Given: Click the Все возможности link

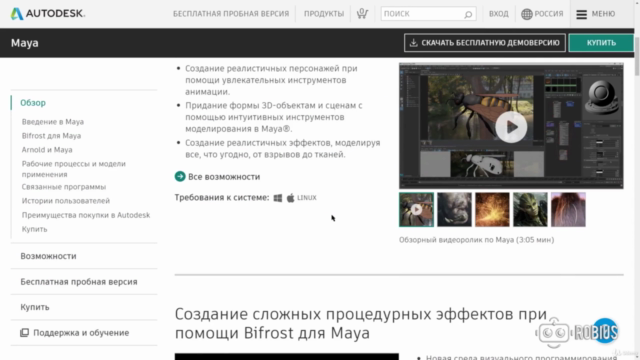Looking at the screenshot, I should [224, 177].
